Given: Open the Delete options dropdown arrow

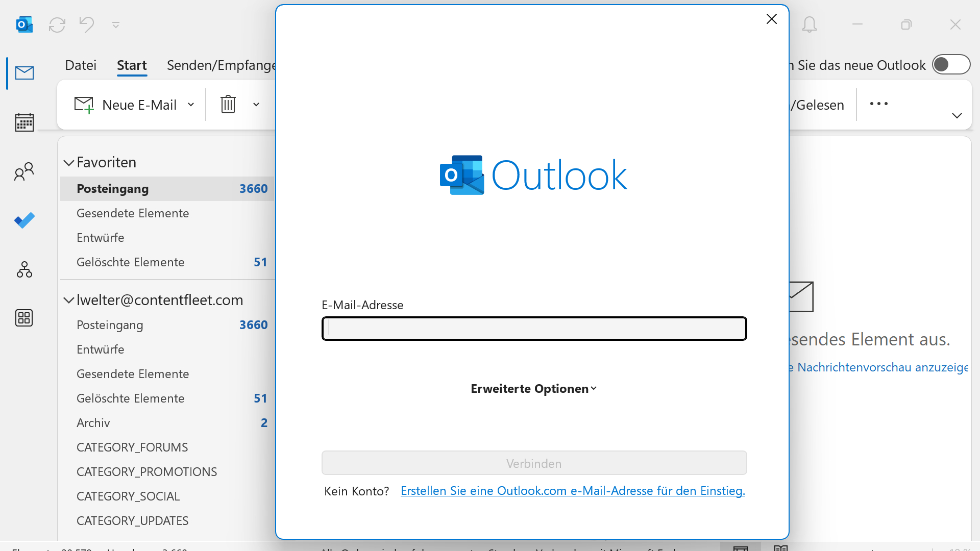Looking at the screenshot, I should coord(256,105).
